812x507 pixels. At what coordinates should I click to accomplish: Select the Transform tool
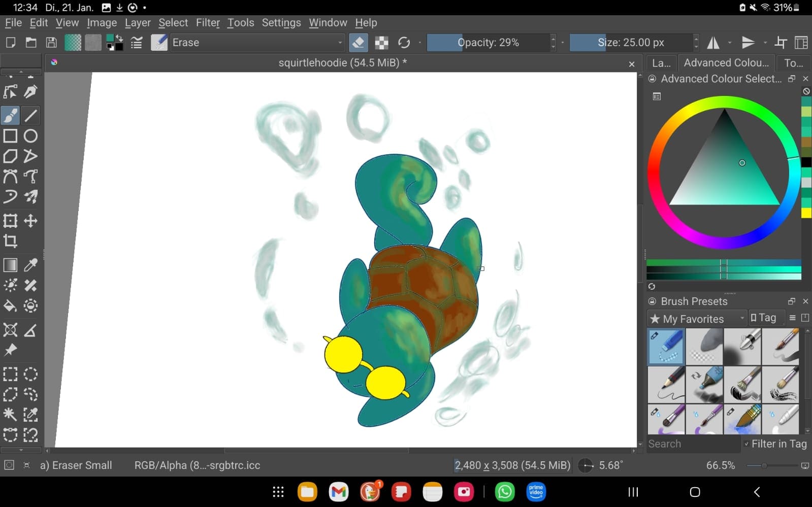click(10, 221)
